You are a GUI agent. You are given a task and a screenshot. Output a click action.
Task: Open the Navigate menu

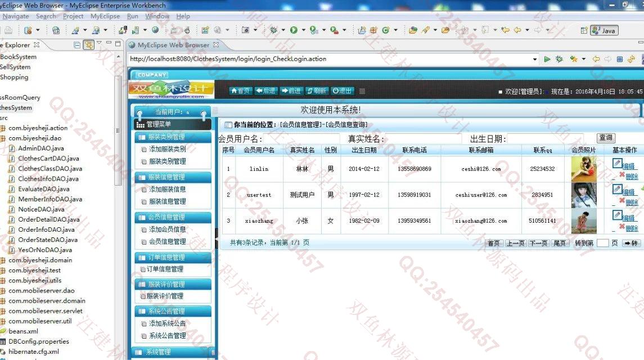(16, 16)
